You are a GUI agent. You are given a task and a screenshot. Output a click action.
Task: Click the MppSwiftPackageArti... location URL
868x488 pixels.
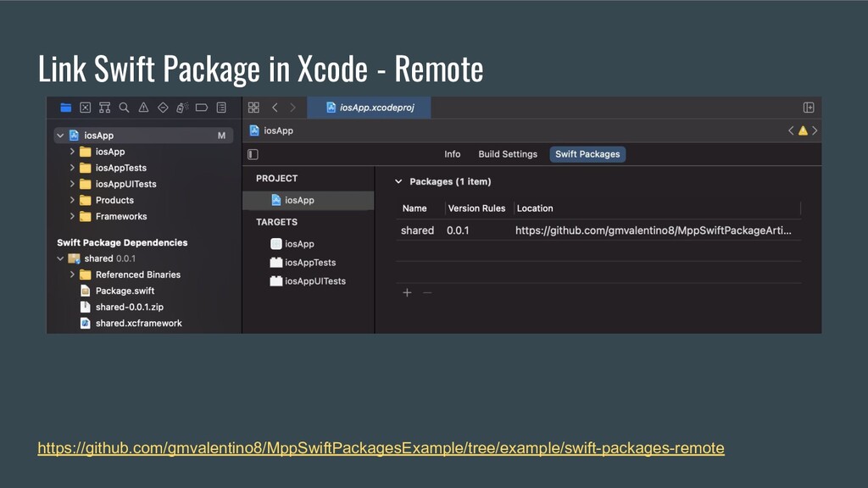coord(654,230)
